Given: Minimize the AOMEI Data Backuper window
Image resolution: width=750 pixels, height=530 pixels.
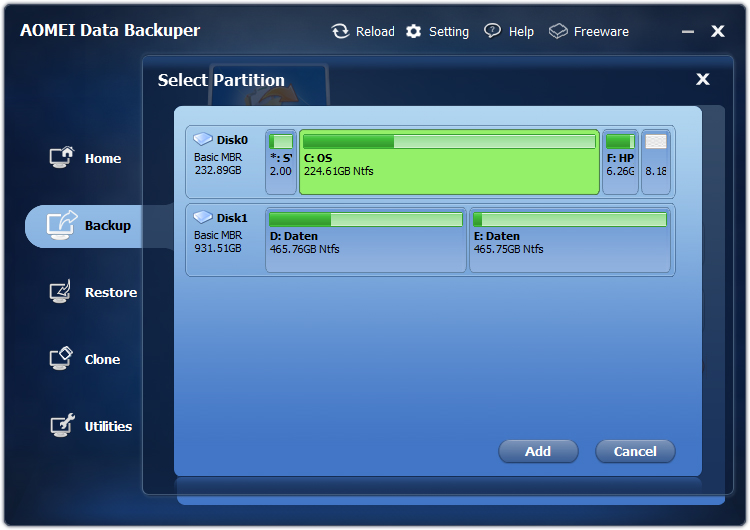Looking at the screenshot, I should point(688,32).
